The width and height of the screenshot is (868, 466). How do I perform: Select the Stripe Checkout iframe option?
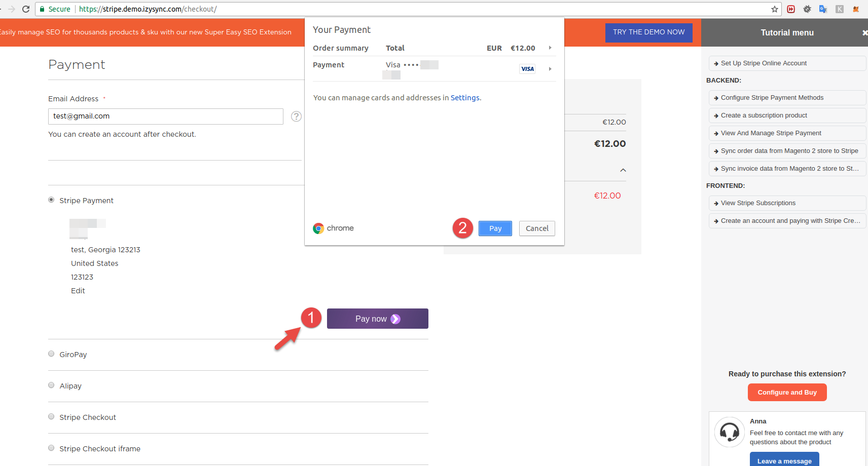[x=51, y=448]
